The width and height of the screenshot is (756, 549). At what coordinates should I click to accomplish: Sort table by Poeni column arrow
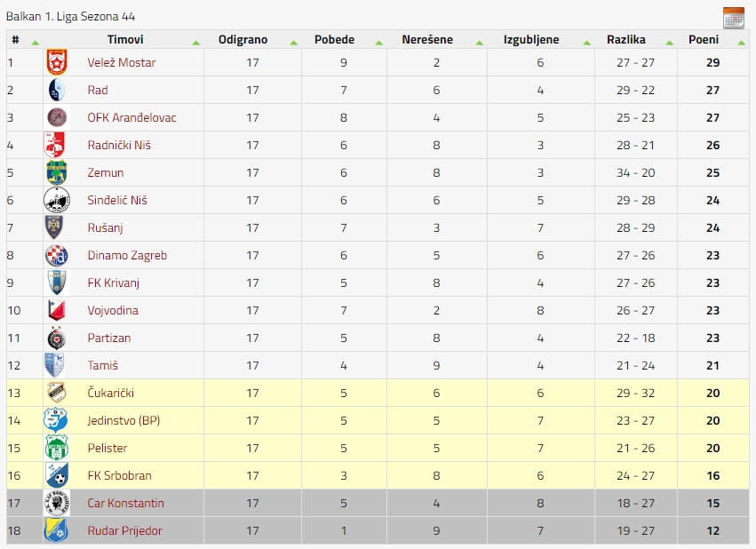click(741, 43)
